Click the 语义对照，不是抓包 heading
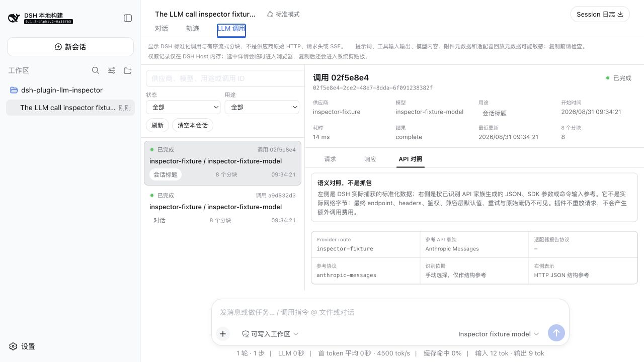 coord(345,183)
